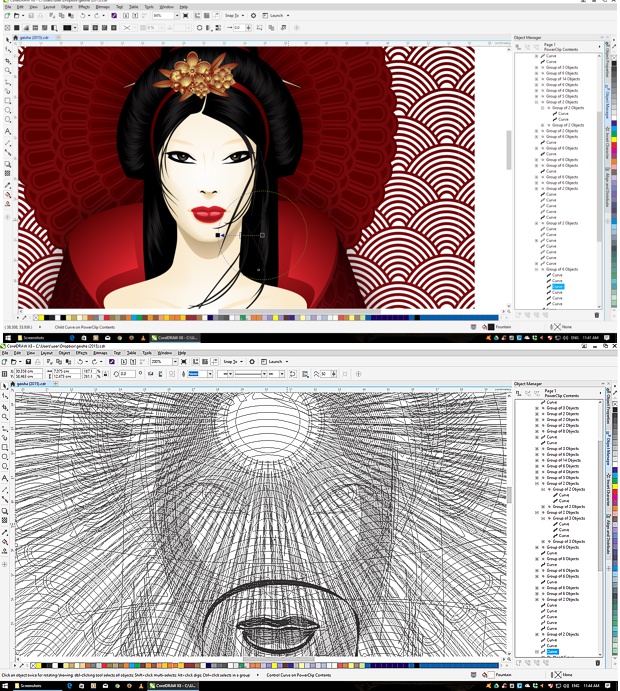Click Mirror horizontally in lower window property bar
The image size is (620, 691).
click(x=151, y=374)
